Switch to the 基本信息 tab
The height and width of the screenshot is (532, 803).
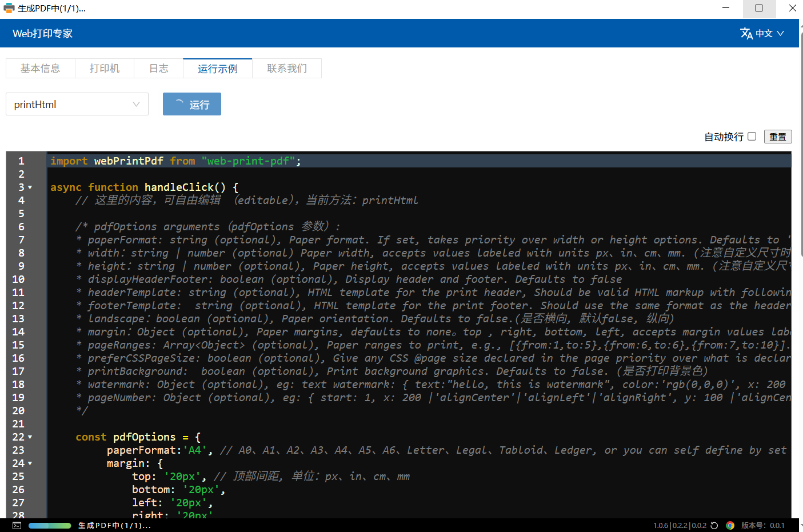coord(40,68)
